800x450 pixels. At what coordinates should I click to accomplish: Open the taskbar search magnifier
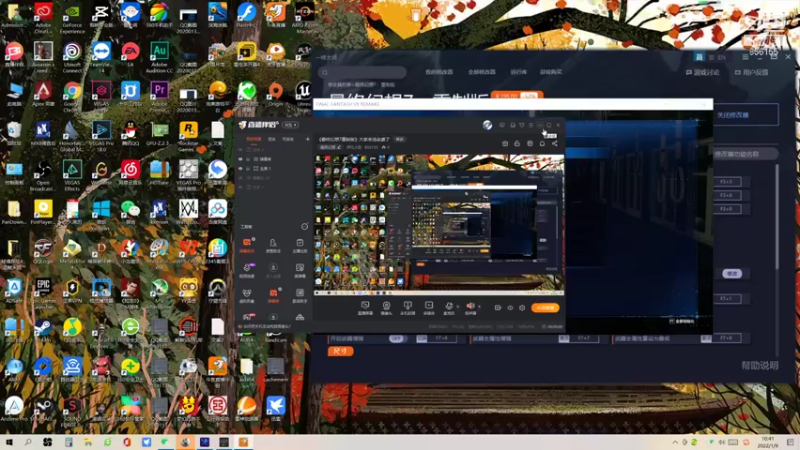click(x=28, y=442)
